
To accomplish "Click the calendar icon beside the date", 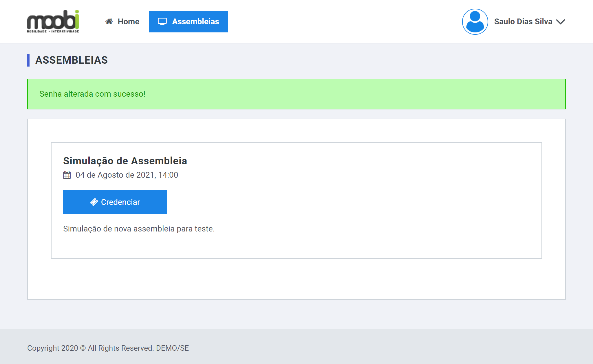I will (67, 175).
